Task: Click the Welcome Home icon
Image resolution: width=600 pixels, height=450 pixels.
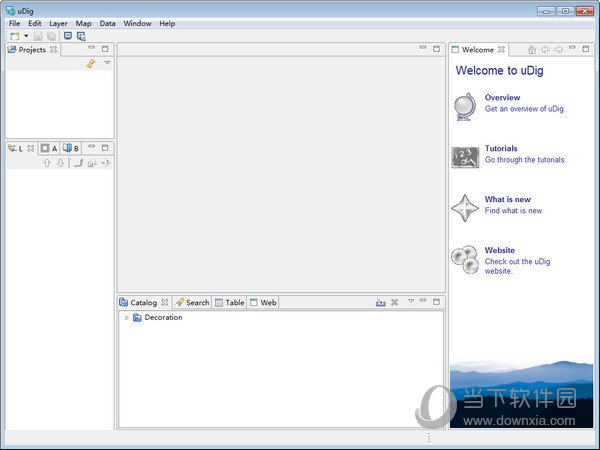Action: [532, 49]
